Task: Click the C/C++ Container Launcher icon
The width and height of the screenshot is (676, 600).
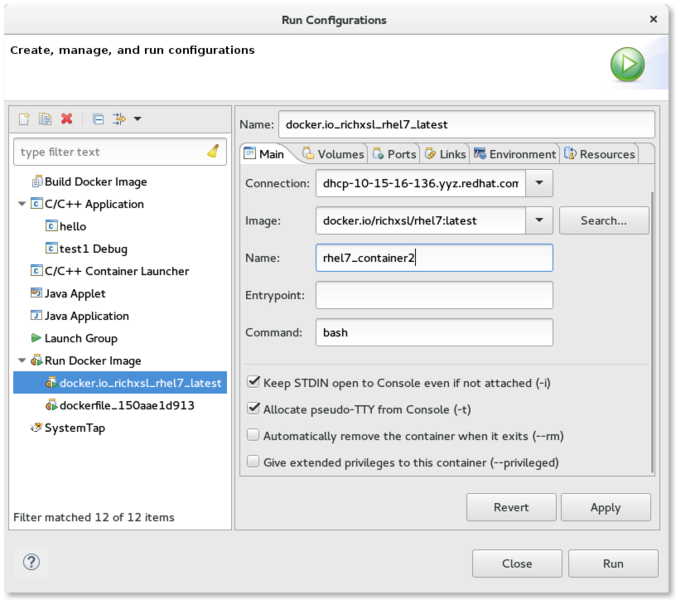Action: pos(37,270)
